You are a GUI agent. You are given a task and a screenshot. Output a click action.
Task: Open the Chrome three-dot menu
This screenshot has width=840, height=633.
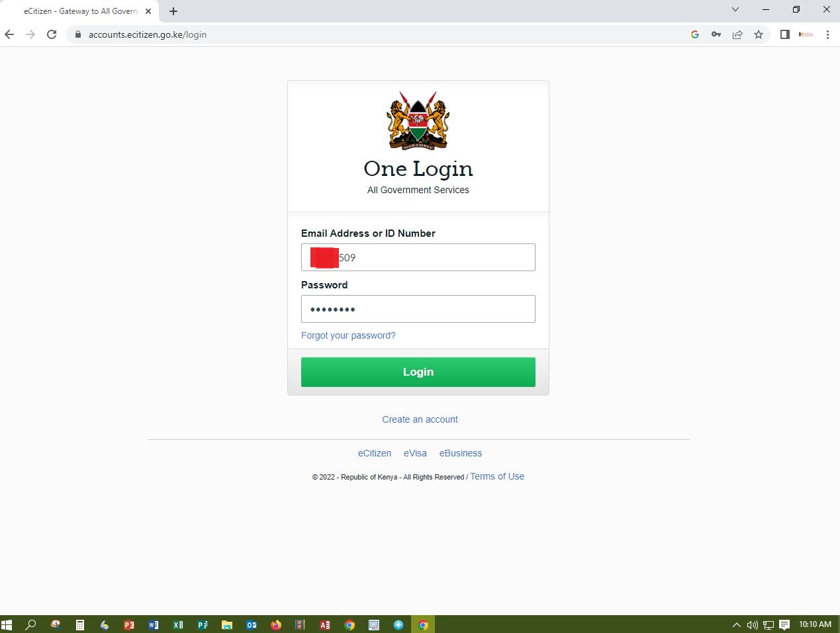827,34
